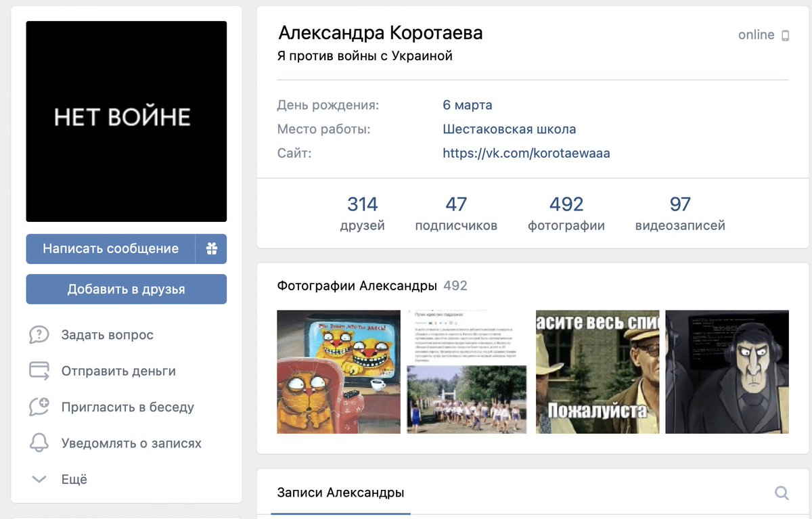Click the online status text
This screenshot has height=519, width=812.
coord(756,35)
